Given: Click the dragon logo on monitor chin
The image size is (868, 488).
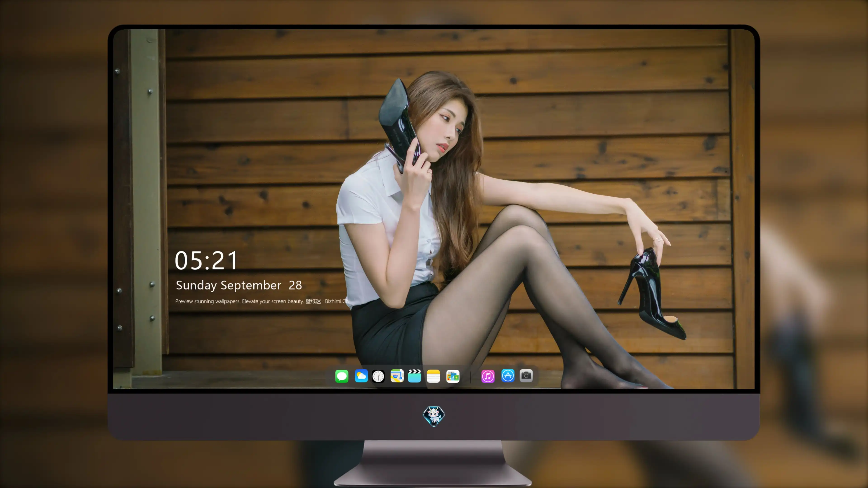Looking at the screenshot, I should 434,416.
